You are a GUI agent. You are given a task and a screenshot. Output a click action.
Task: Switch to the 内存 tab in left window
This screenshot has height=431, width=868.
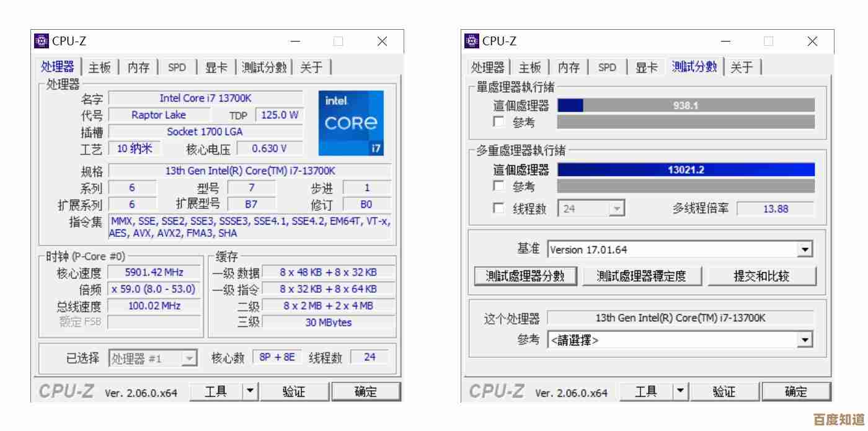click(138, 68)
